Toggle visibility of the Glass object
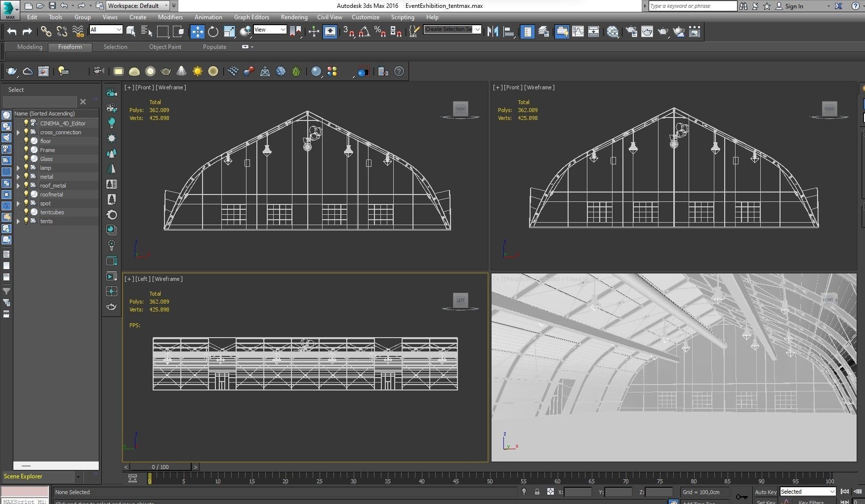 (26, 159)
